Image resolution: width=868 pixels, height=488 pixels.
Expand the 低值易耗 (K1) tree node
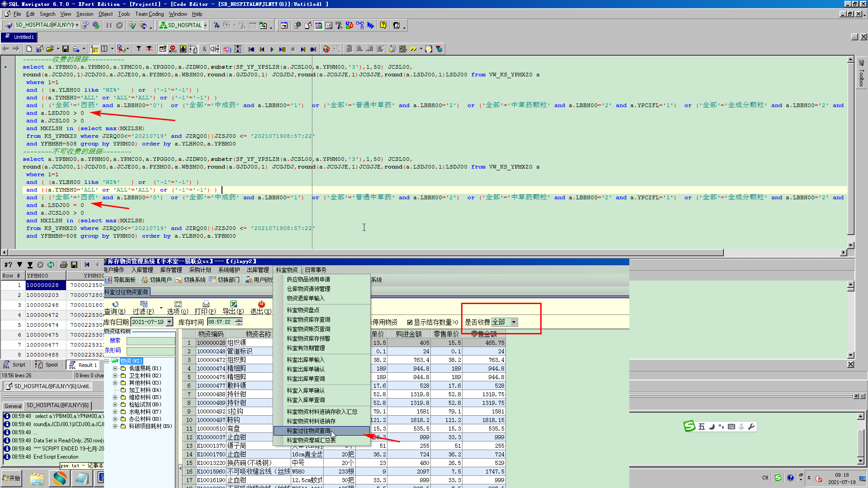115,368
